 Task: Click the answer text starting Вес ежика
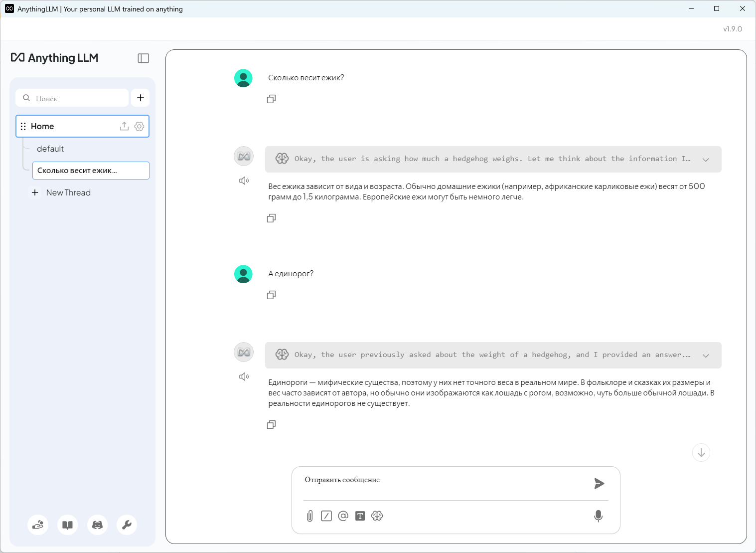tap(486, 191)
